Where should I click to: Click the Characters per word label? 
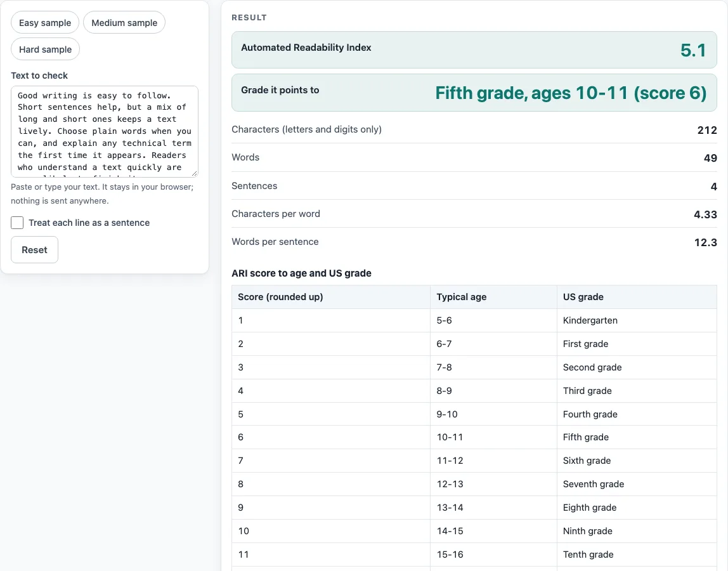tap(276, 214)
